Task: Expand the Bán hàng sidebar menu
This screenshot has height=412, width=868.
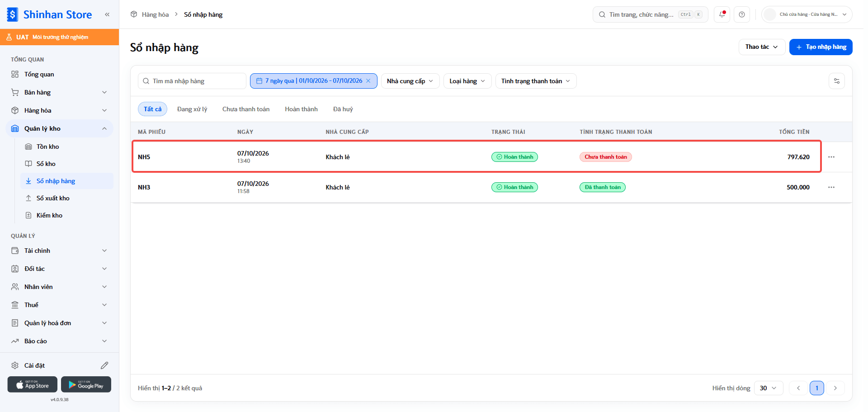Action: (x=59, y=92)
